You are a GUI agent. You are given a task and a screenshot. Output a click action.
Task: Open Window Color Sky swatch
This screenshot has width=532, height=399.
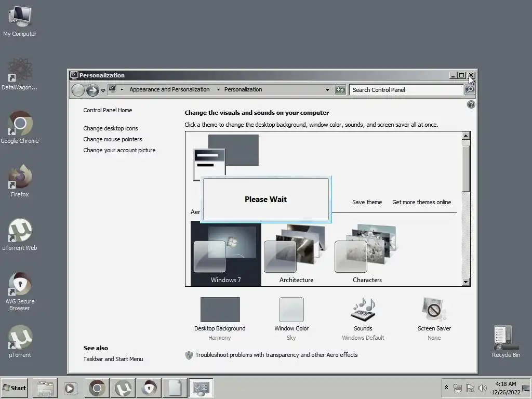point(291,318)
